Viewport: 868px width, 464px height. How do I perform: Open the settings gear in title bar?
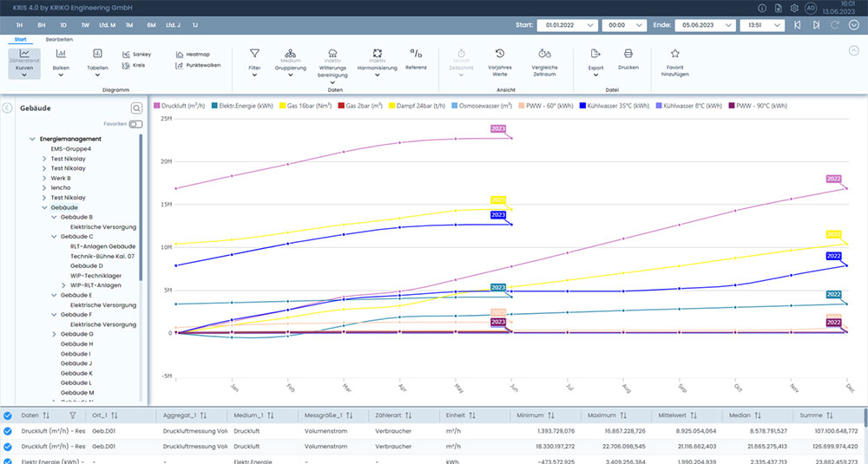click(794, 9)
